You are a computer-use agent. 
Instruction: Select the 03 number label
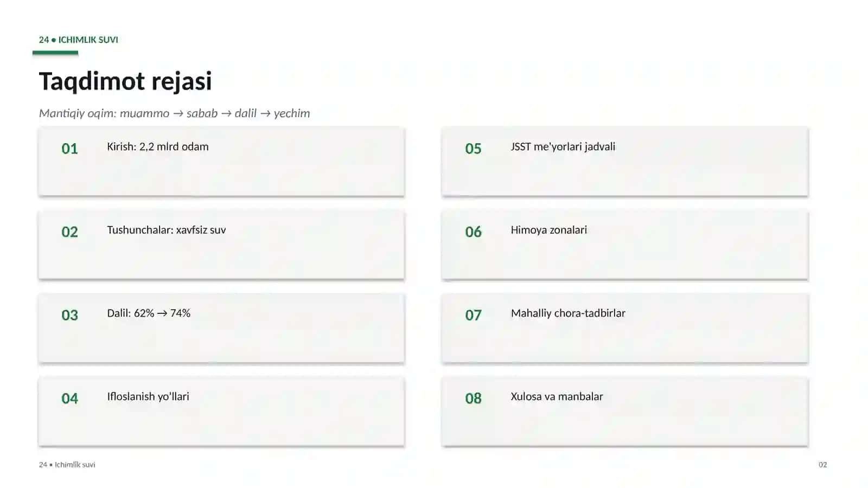click(x=69, y=315)
